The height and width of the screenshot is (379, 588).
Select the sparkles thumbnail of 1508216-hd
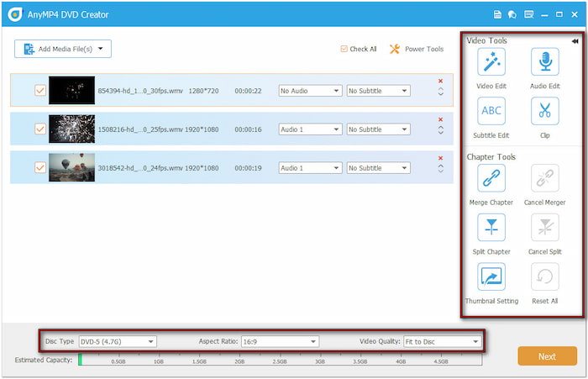[71, 129]
